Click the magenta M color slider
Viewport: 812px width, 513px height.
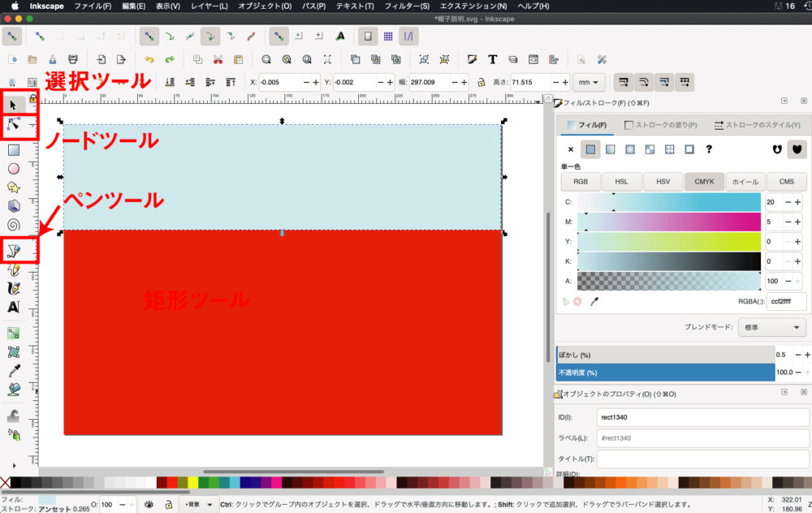pyautogui.click(x=669, y=222)
